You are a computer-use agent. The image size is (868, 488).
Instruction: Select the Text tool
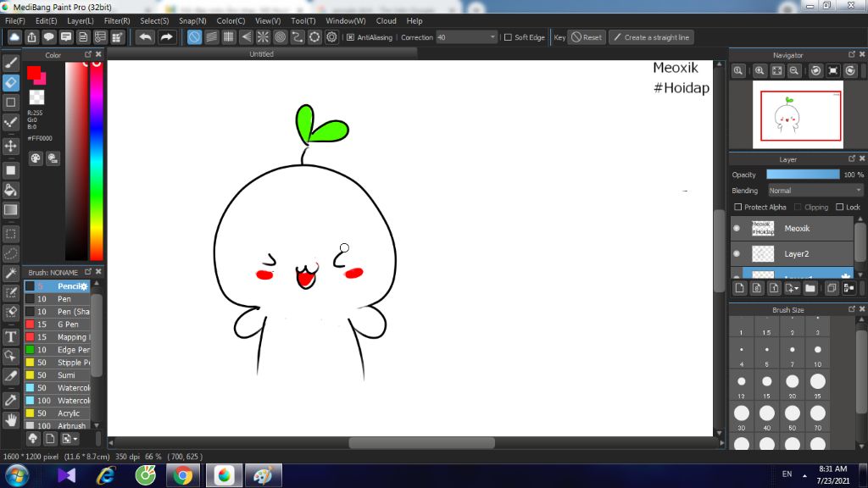[10, 336]
